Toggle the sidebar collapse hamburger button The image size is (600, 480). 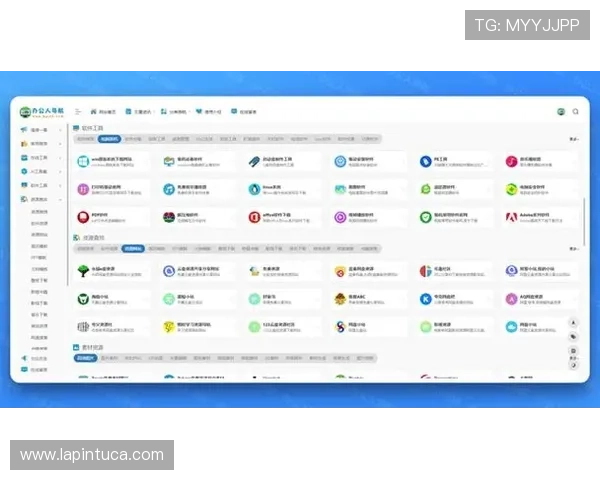click(x=78, y=112)
